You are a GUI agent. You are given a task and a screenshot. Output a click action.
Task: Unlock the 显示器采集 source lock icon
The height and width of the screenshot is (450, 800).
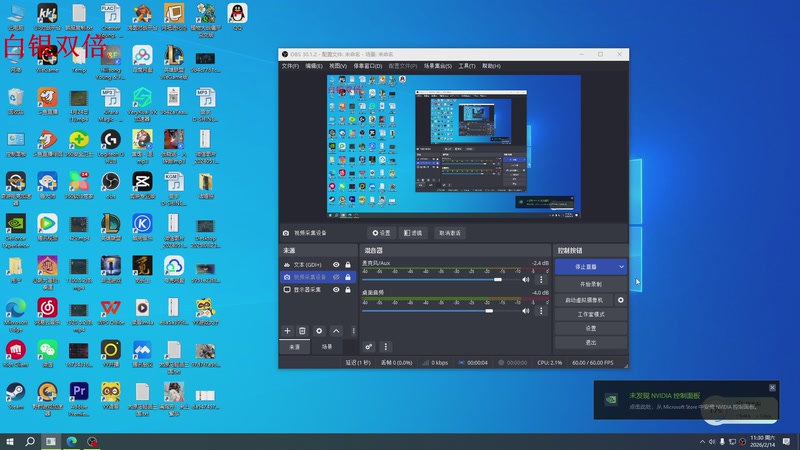point(348,289)
